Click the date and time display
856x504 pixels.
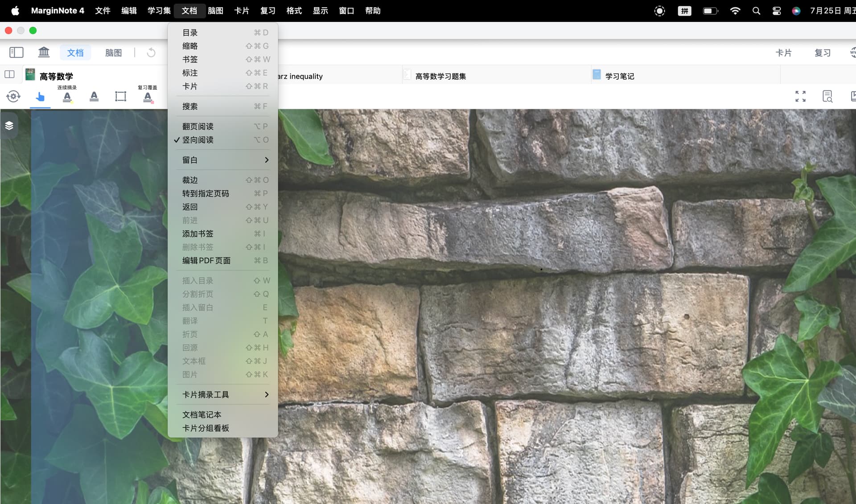click(832, 11)
